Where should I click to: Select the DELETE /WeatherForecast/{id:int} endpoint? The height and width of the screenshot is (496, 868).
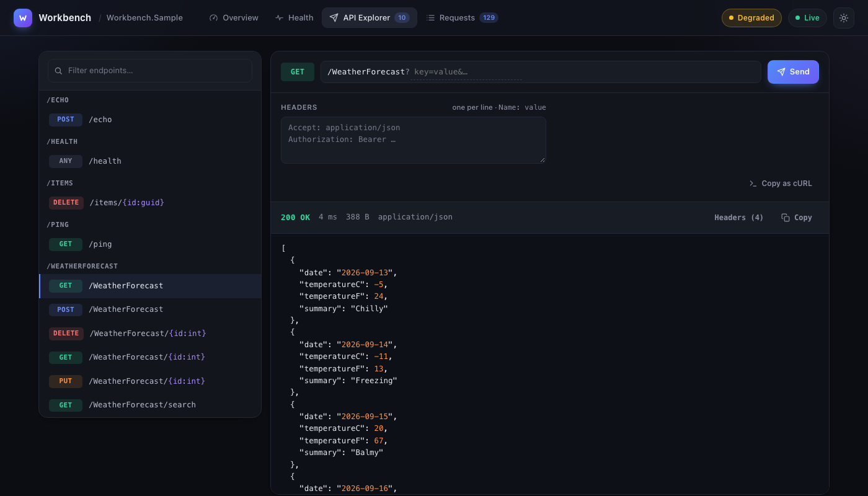coord(150,334)
